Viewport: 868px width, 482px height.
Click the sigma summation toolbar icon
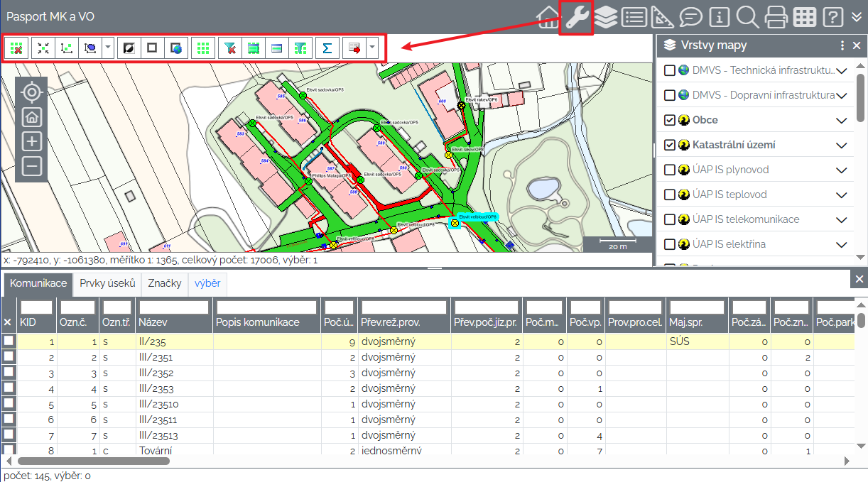pyautogui.click(x=327, y=48)
